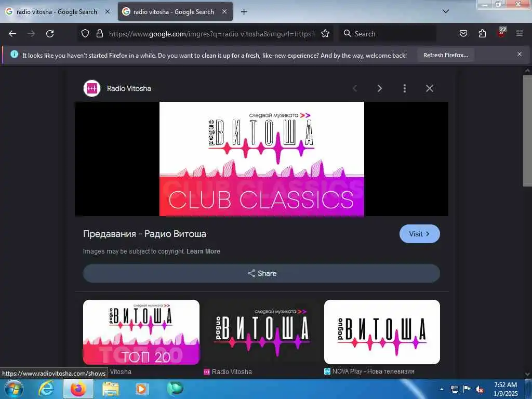Open the three-dot more options menu
Image resolution: width=532 pixels, height=399 pixels.
pyautogui.click(x=404, y=88)
